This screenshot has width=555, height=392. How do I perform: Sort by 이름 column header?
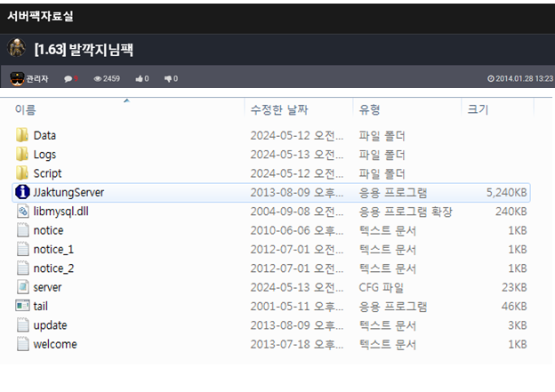(25, 109)
